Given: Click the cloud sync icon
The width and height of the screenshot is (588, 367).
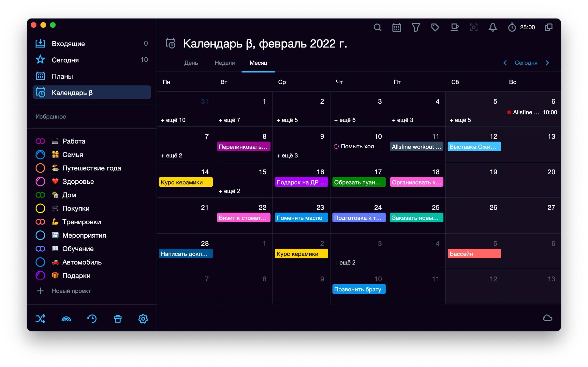Looking at the screenshot, I should [547, 318].
